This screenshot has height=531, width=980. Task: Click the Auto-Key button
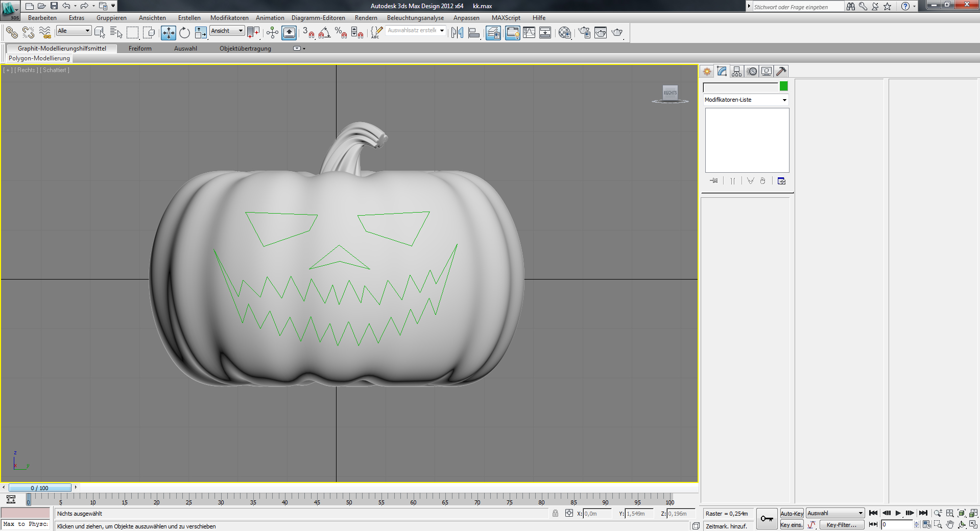[x=792, y=514]
